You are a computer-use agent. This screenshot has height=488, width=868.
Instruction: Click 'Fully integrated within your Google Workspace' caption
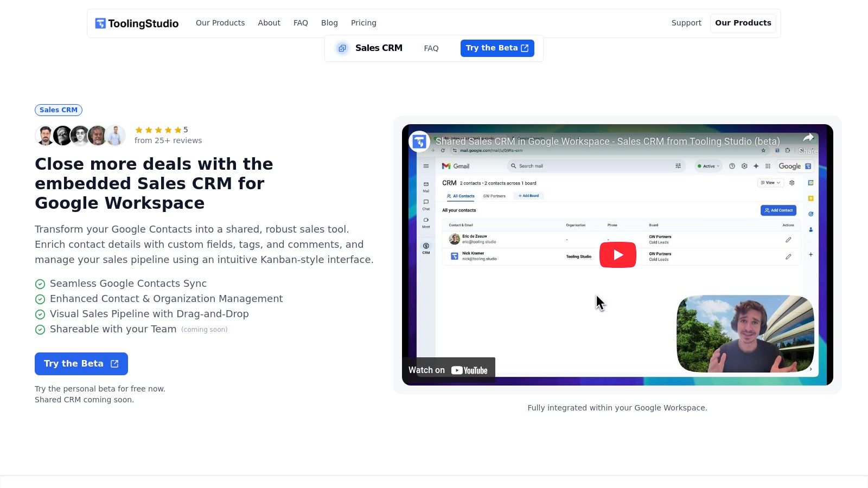point(617,408)
